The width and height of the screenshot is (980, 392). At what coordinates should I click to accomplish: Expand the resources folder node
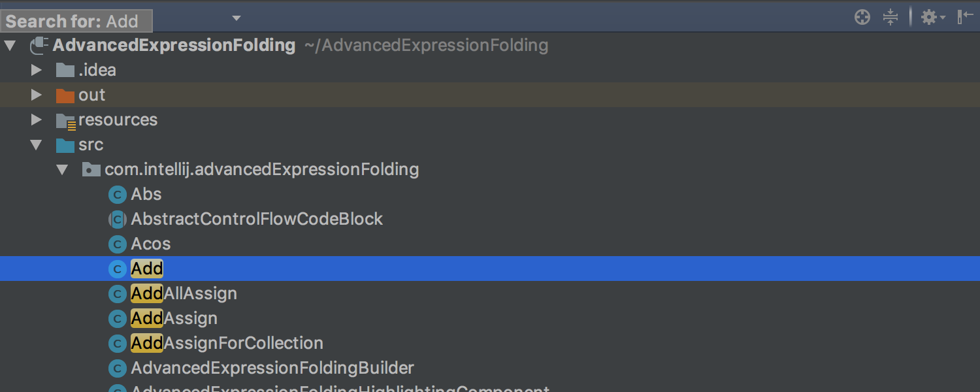point(37,120)
